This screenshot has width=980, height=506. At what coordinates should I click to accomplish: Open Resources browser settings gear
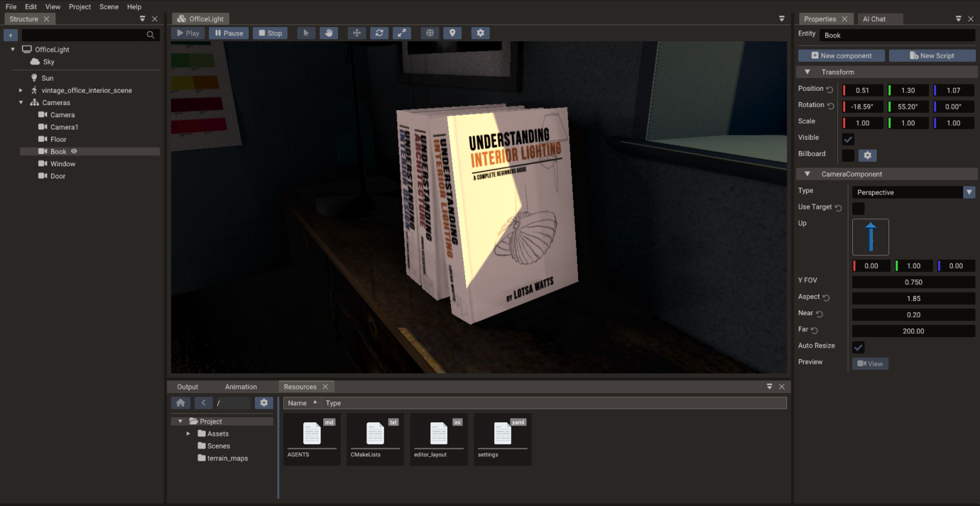coord(263,403)
